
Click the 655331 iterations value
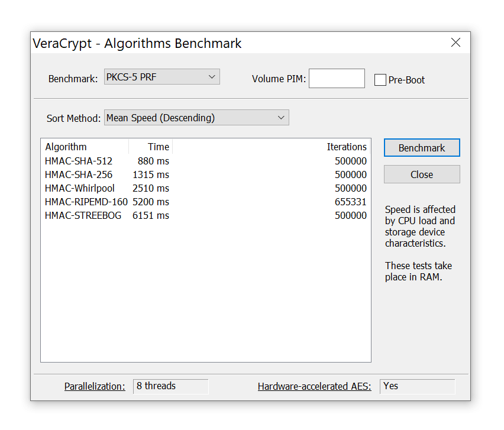pyautogui.click(x=350, y=202)
